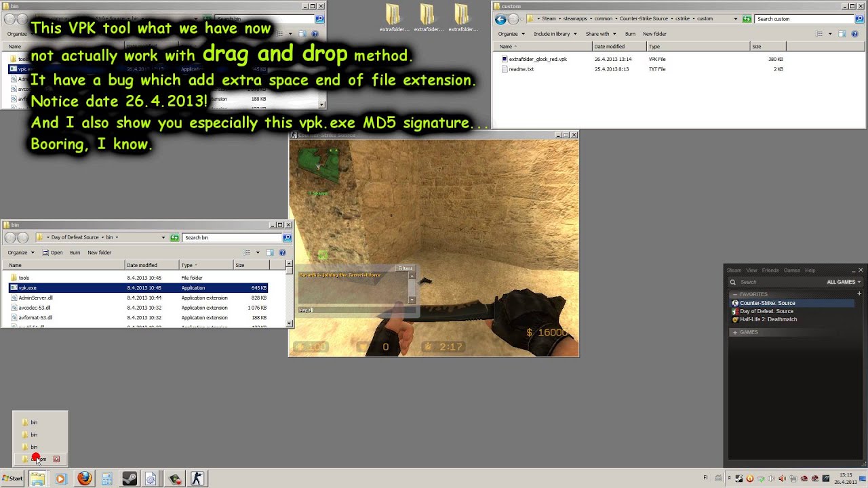Open Organize dropdown in Day of Defeat bin window
The width and height of the screenshot is (868, 488).
(x=20, y=252)
